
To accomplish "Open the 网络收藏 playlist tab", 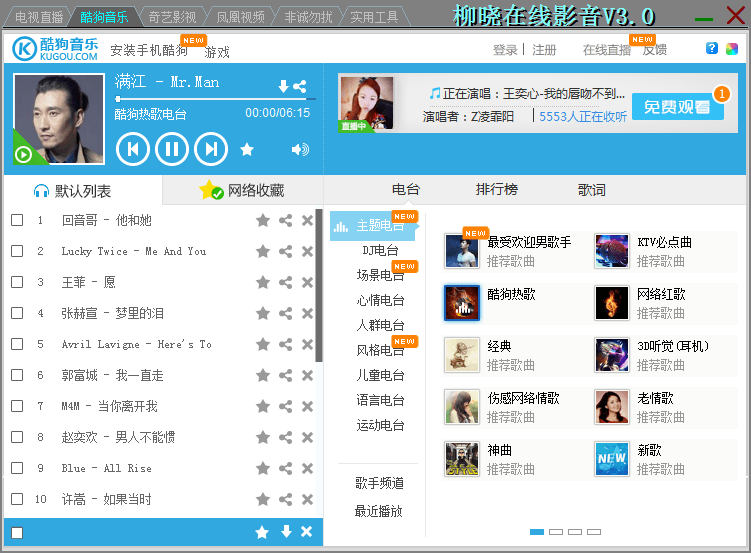I will click(x=243, y=191).
